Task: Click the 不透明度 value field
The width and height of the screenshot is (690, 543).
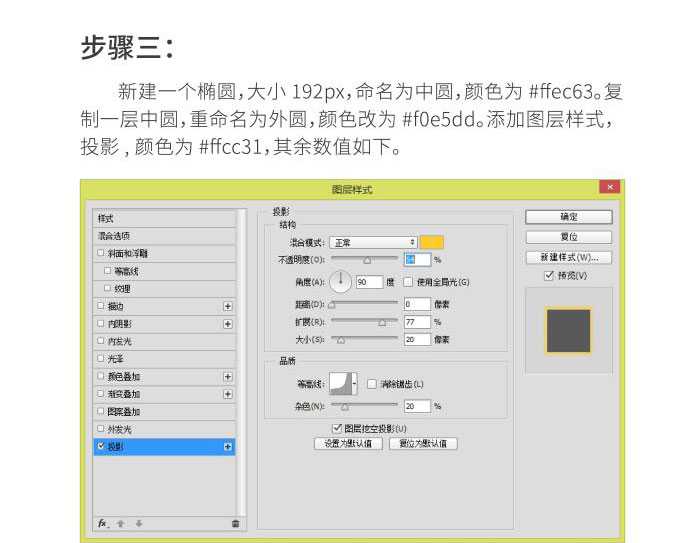Action: (x=417, y=260)
